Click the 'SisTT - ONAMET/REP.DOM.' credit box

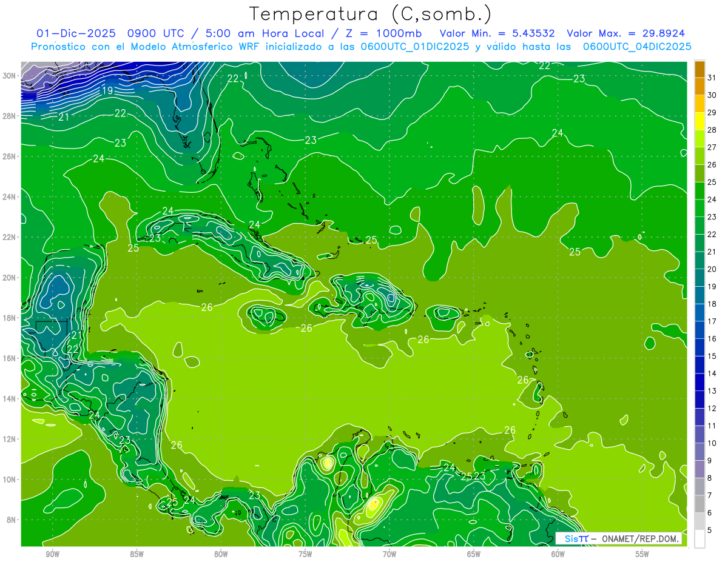pos(619,538)
